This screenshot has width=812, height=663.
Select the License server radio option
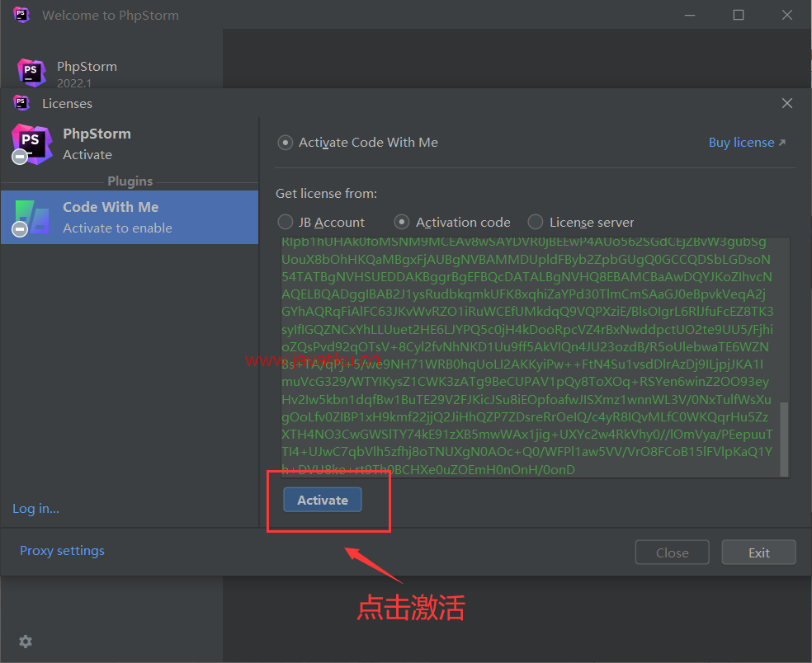click(x=536, y=222)
